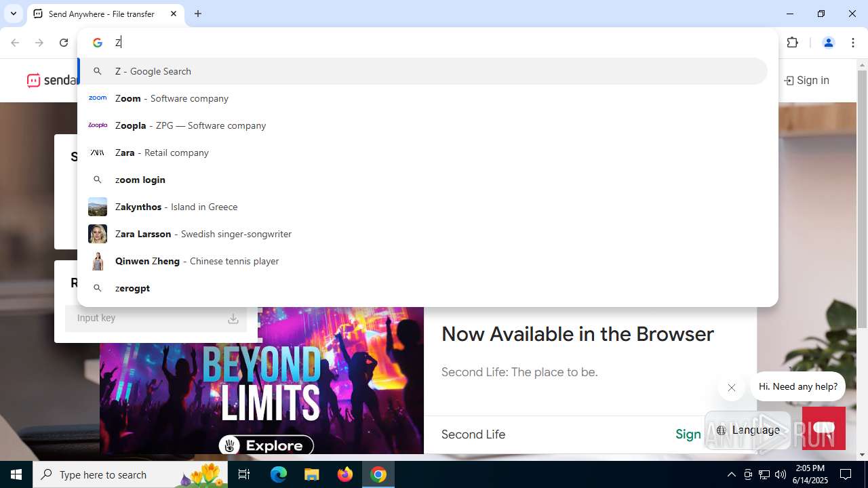This screenshot has height=488, width=868.
Task: Open the Chrome profile avatar
Action: pyautogui.click(x=828, y=43)
